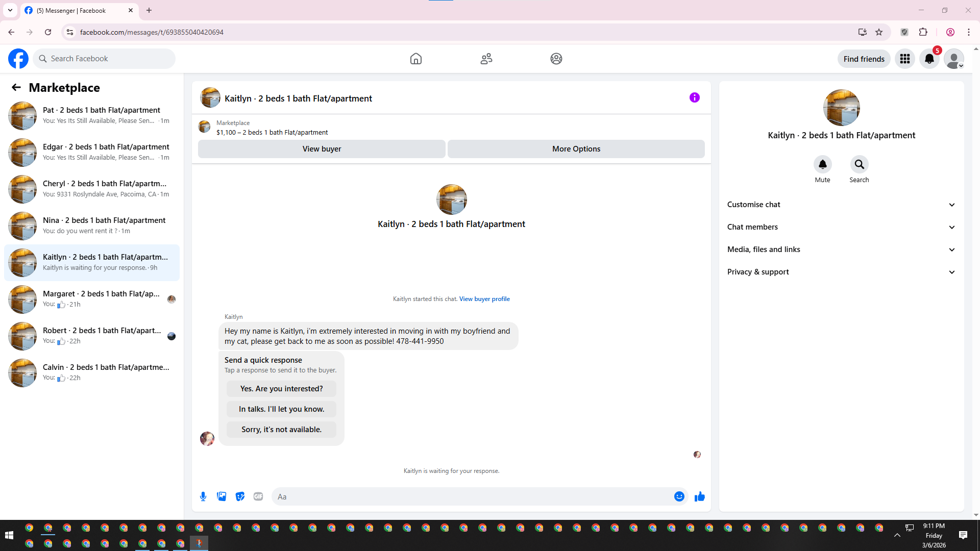The image size is (980, 551).
Task: Send a thumbs-up like
Action: [699, 496]
